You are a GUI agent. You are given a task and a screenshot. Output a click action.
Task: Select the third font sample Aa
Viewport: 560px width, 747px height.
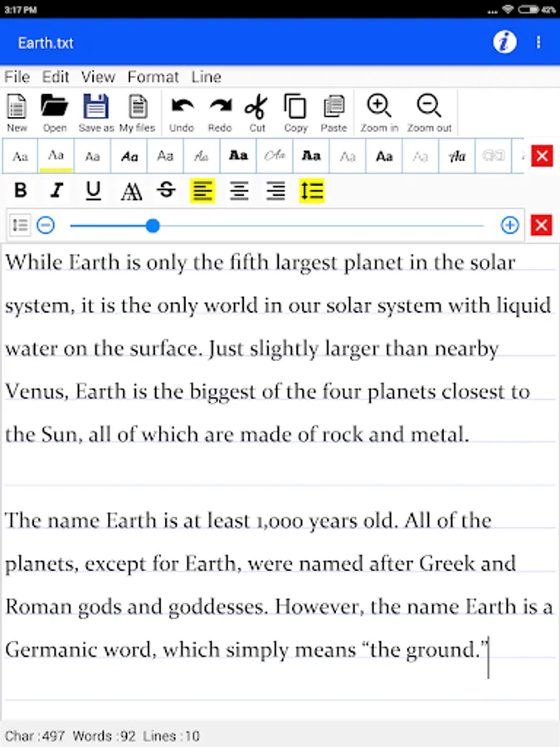coord(92,156)
